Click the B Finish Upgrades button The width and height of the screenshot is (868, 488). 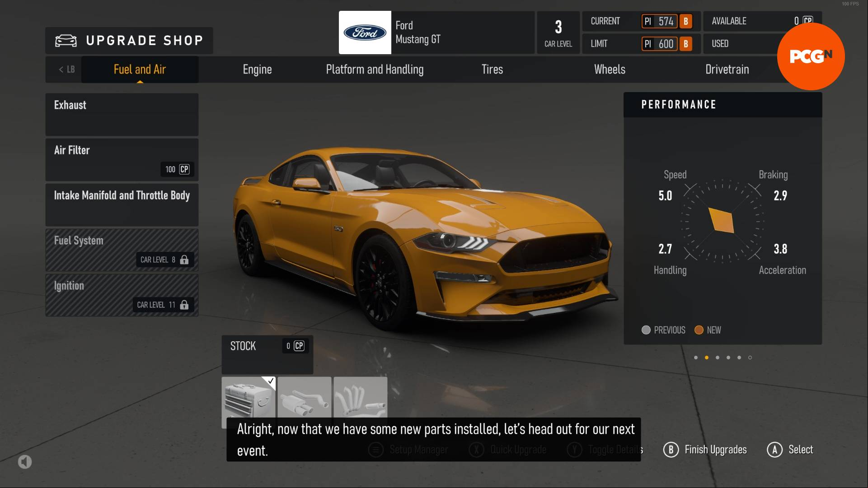pyautogui.click(x=705, y=450)
